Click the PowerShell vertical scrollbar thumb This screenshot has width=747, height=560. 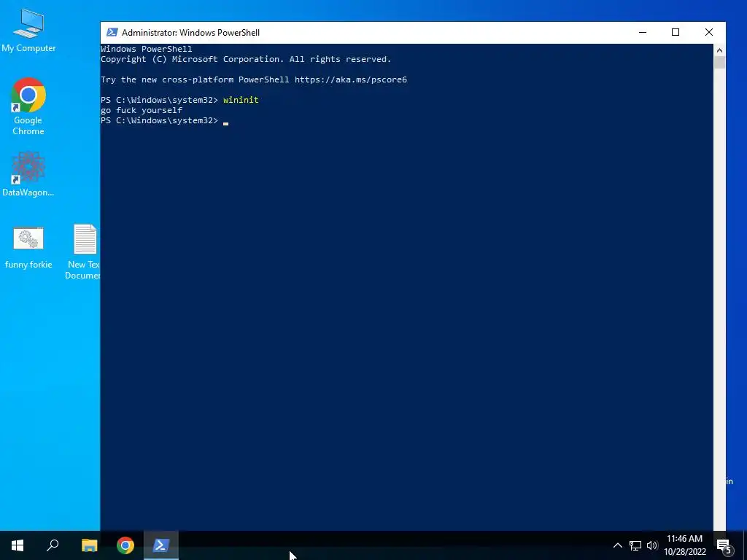[719, 63]
